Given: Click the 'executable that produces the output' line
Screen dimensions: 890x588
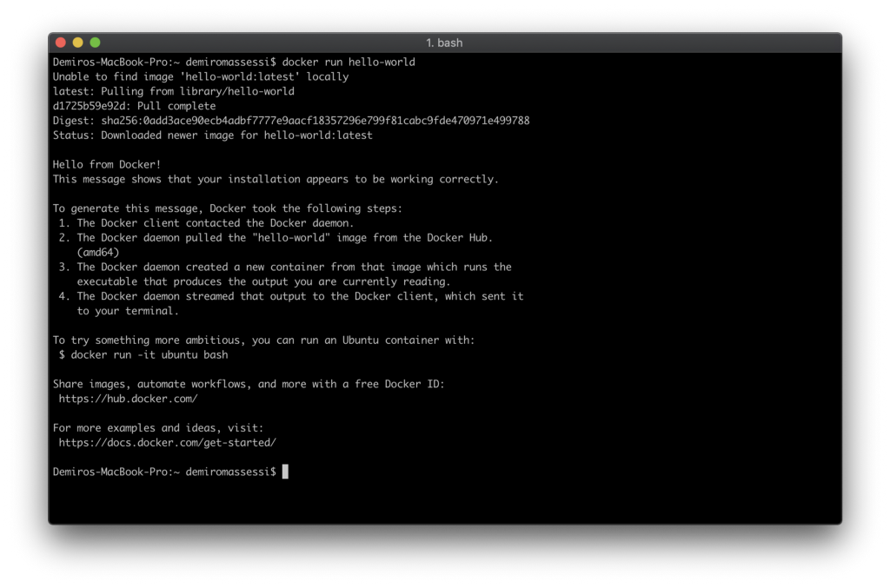Looking at the screenshot, I should [x=263, y=281].
